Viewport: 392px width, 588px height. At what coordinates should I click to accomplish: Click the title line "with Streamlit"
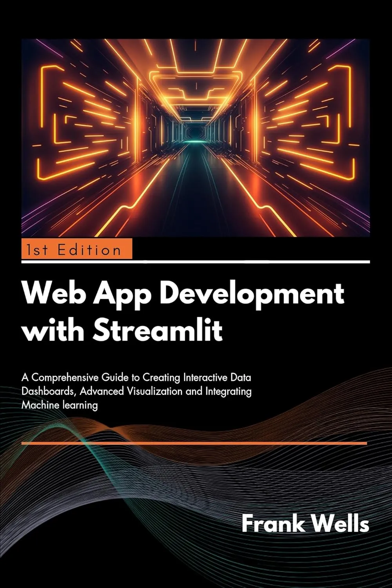pyautogui.click(x=122, y=330)
